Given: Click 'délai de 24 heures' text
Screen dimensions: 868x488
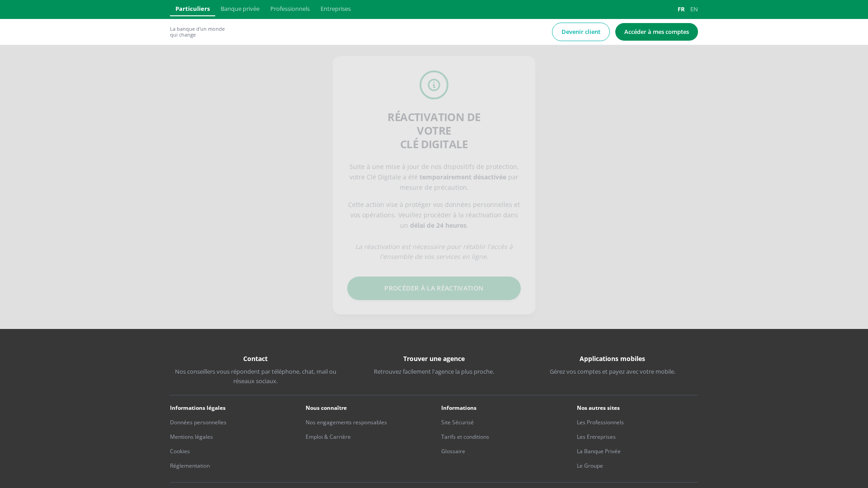Looking at the screenshot, I should click(x=438, y=225).
